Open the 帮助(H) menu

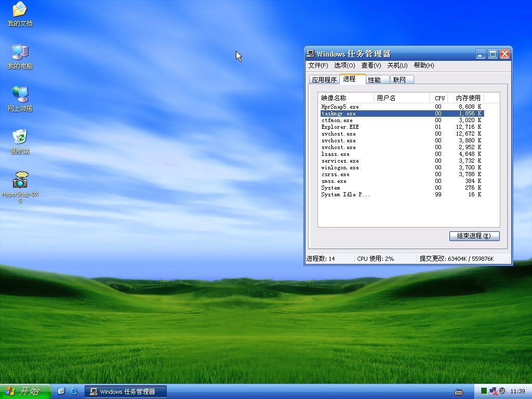click(x=424, y=65)
